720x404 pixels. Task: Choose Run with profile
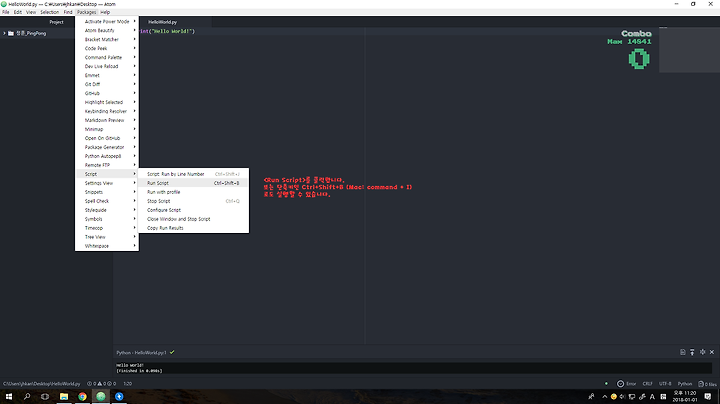194,192
